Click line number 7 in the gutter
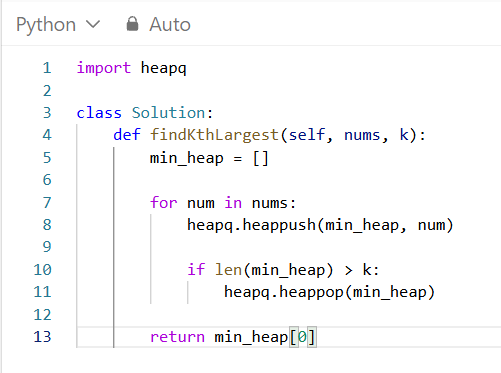501x373 pixels. tap(47, 202)
